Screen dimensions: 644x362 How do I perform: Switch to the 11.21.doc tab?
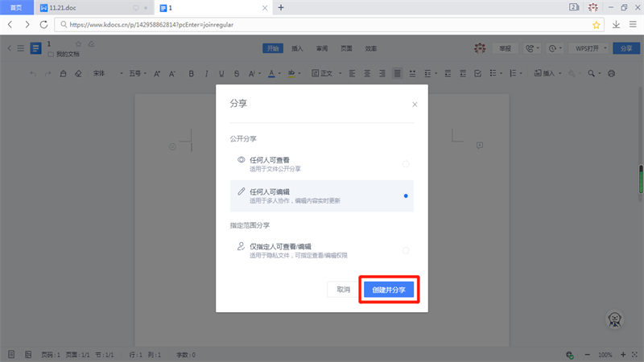(x=94, y=7)
